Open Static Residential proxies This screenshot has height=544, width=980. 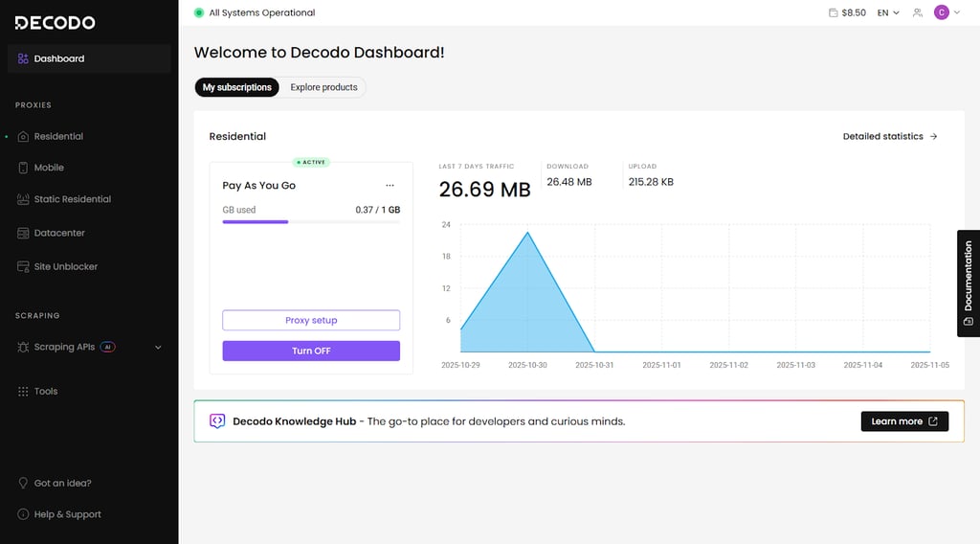(x=72, y=199)
